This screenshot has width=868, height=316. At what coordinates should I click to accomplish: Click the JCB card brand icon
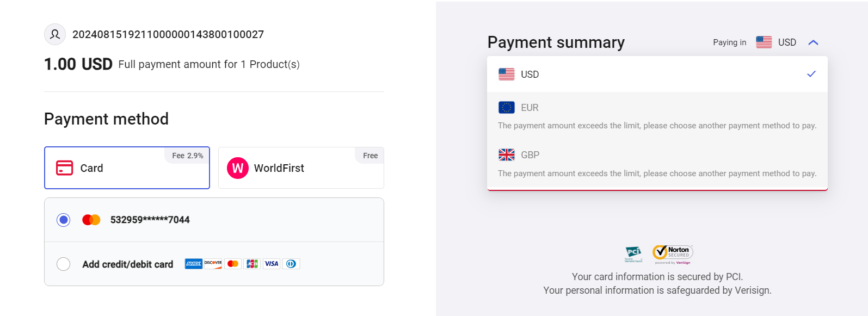click(252, 264)
